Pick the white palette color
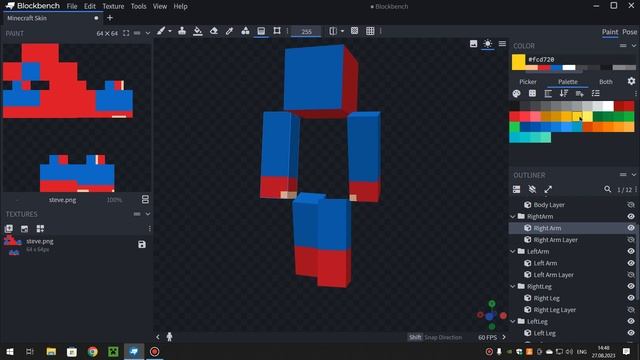640x360 pixels. coord(608,106)
